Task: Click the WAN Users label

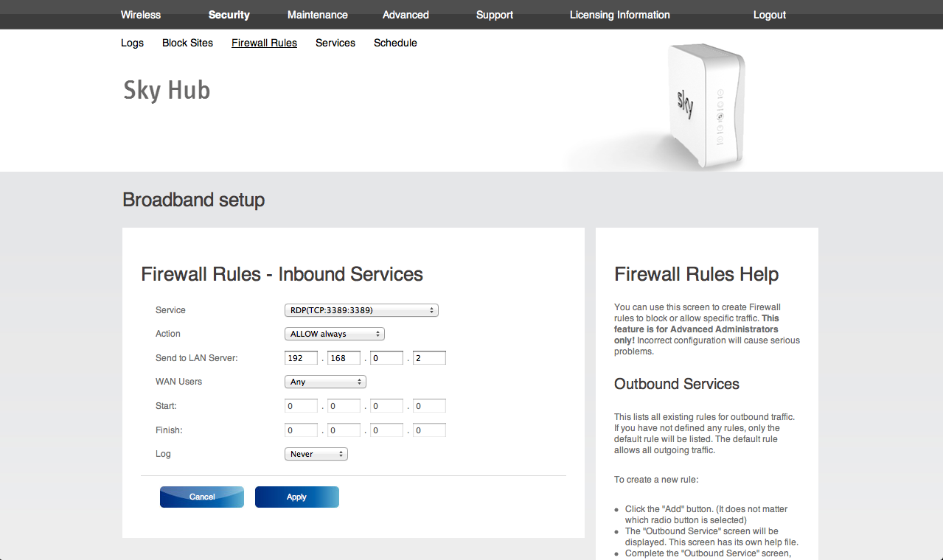Action: pyautogui.click(x=178, y=382)
